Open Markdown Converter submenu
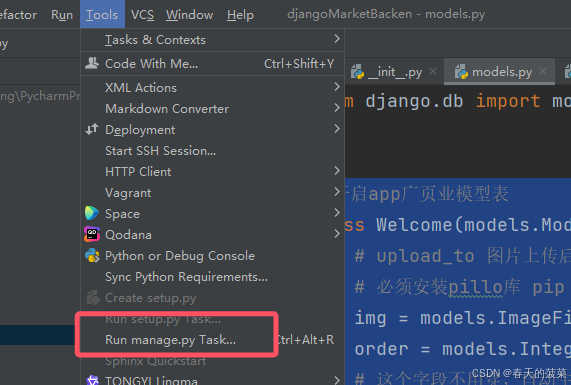Viewport: 571px width, 385px height. (212, 109)
